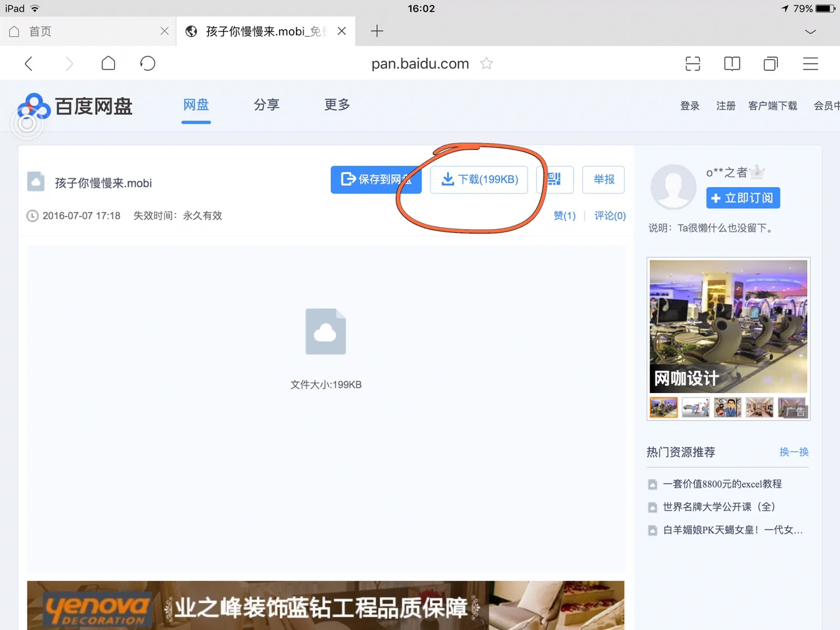Open the 网咖设计 advertisement image
Image resolution: width=840 pixels, height=630 pixels.
(x=728, y=326)
